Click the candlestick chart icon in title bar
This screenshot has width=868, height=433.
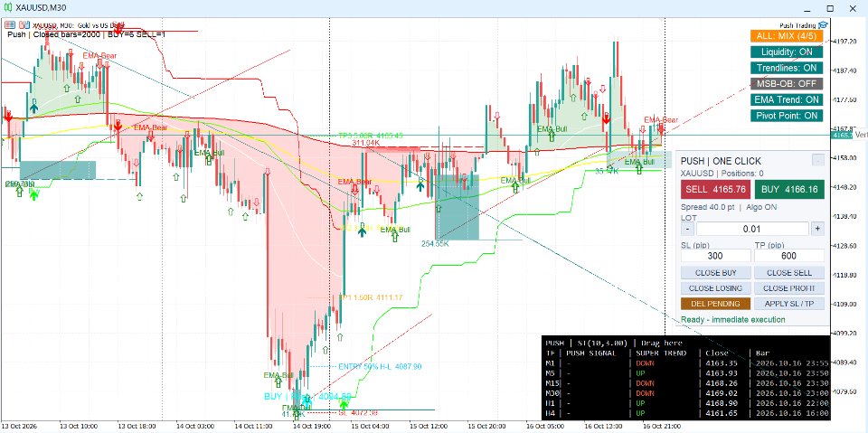(8, 8)
